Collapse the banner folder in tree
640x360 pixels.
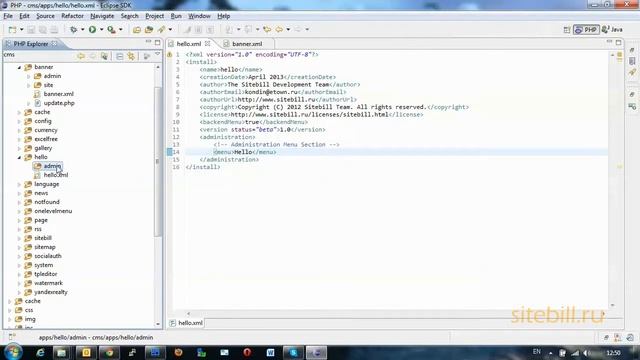(19, 67)
